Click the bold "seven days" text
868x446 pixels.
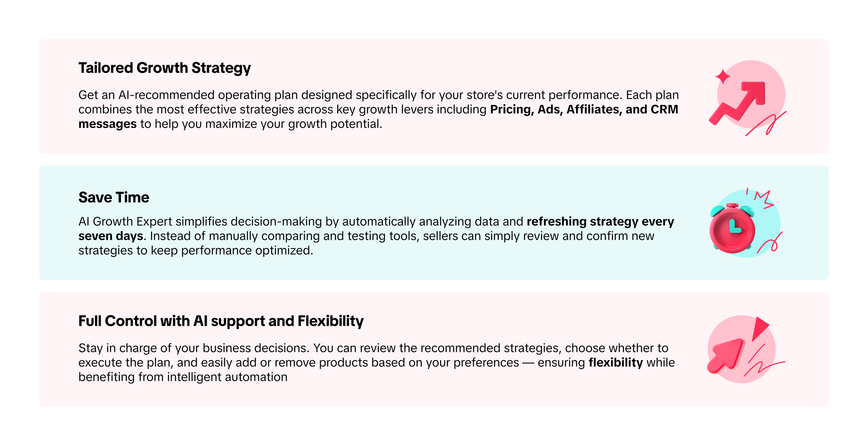(x=111, y=236)
